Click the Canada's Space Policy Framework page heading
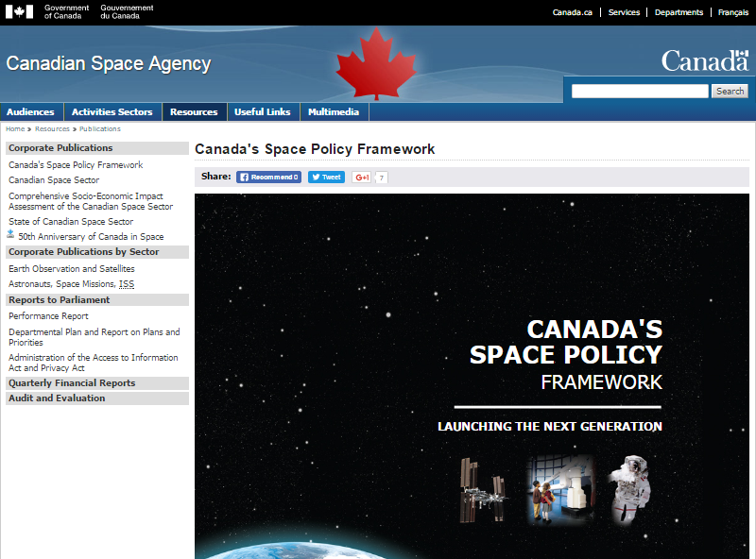This screenshot has height=559, width=756. coord(315,149)
